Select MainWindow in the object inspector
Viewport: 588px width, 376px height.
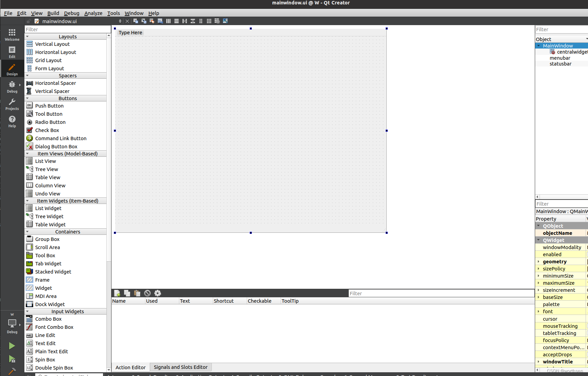click(558, 45)
